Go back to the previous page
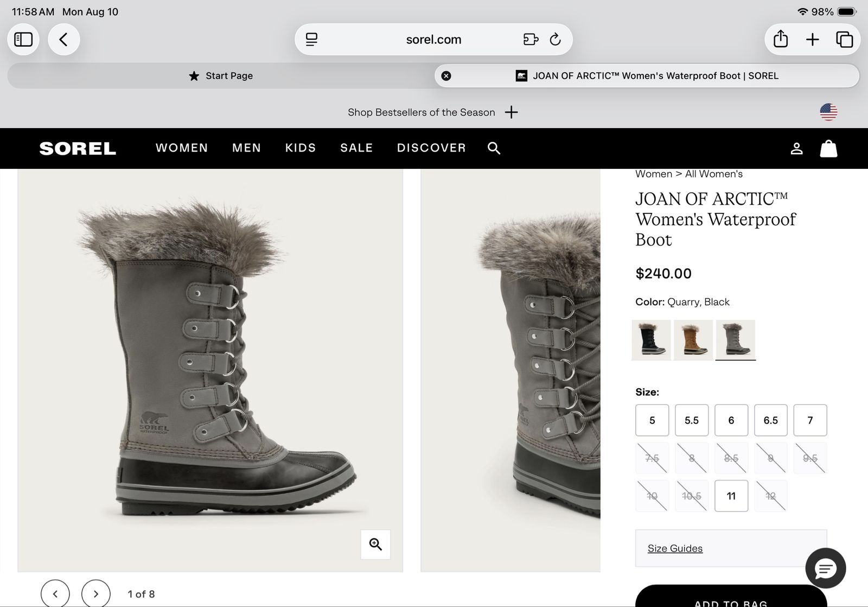868x607 pixels. pyautogui.click(x=63, y=39)
